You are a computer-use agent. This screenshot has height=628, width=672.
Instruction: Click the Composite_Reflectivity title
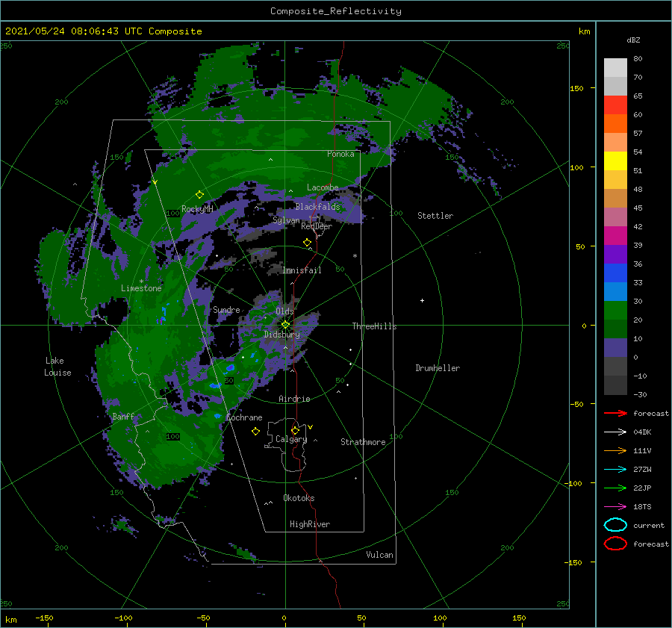tap(336, 11)
